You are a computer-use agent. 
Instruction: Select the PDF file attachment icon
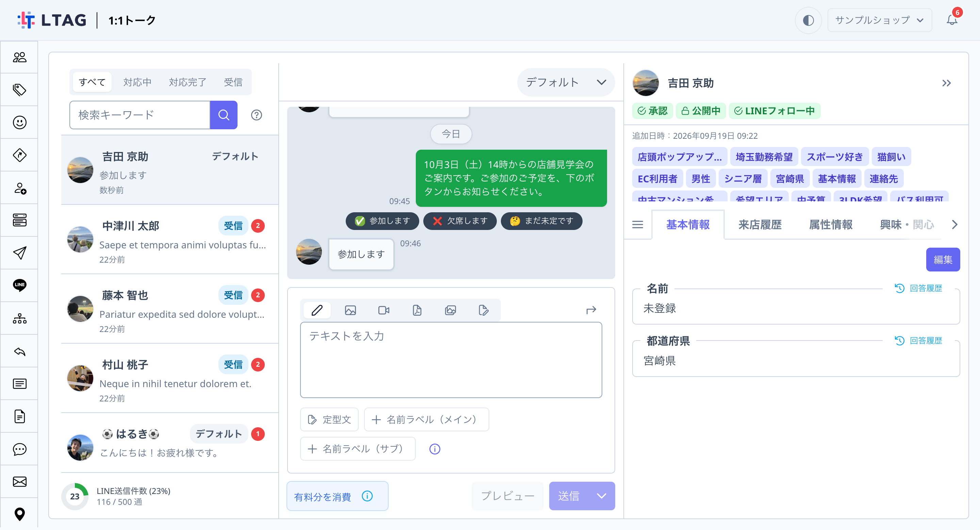point(417,310)
